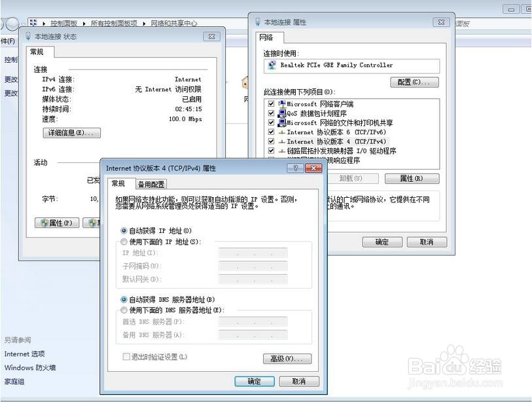Click the 链路层拓扑发现映射器 item icon
This screenshot has height=402, width=532.
tap(281, 151)
